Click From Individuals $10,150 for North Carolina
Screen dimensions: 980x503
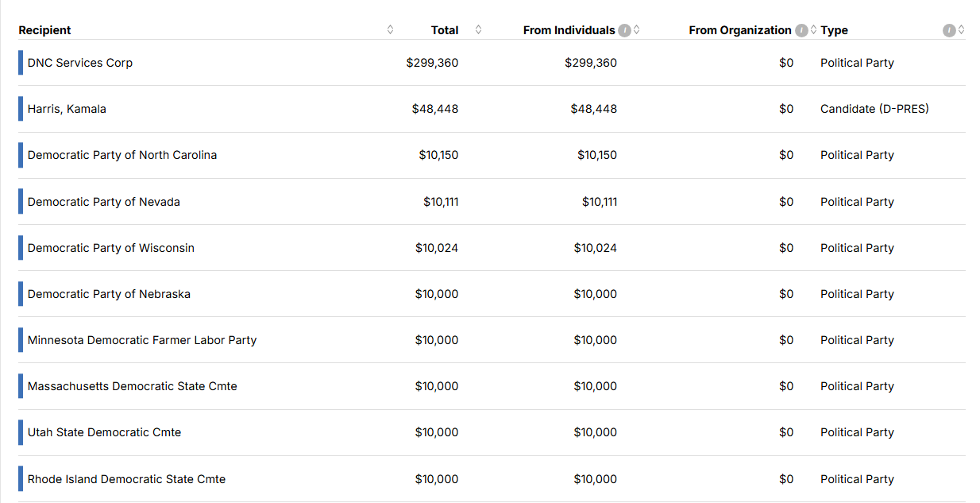597,155
